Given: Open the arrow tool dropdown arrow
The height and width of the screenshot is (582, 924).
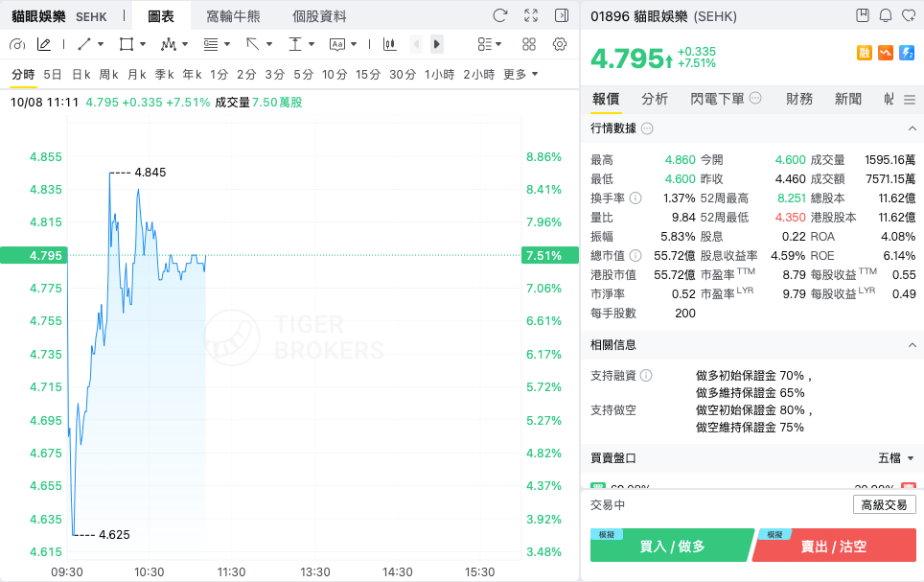Looking at the screenshot, I should [x=268, y=44].
